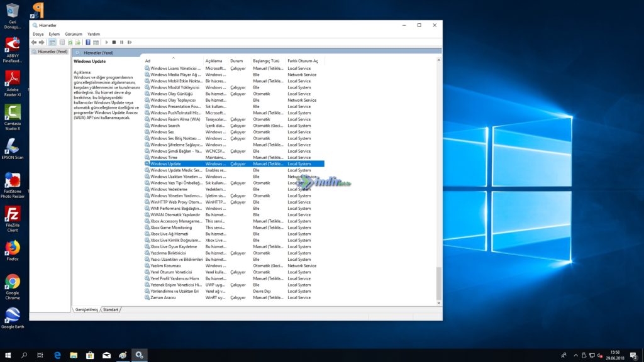
Task: Toggle Show/Hide Console Tree toolbar icon
Action: 52,42
